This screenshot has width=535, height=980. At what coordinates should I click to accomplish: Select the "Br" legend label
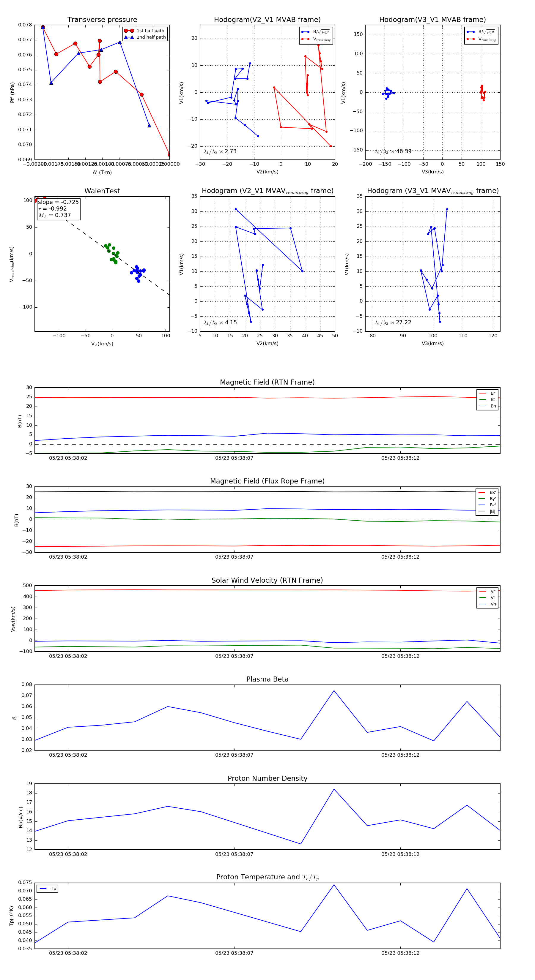tap(493, 393)
